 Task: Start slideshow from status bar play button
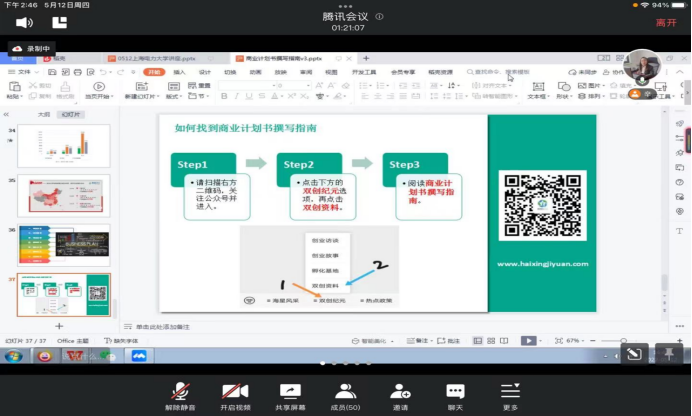point(528,341)
